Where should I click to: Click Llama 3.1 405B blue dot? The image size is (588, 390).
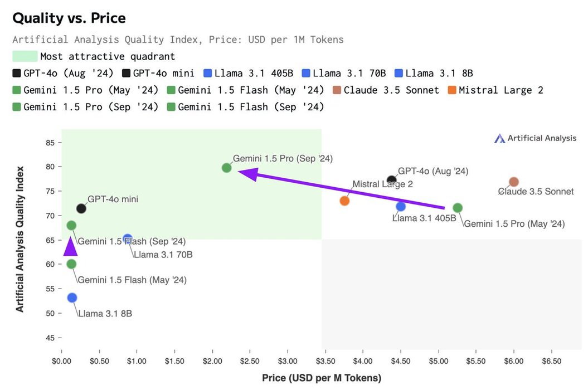coord(401,207)
